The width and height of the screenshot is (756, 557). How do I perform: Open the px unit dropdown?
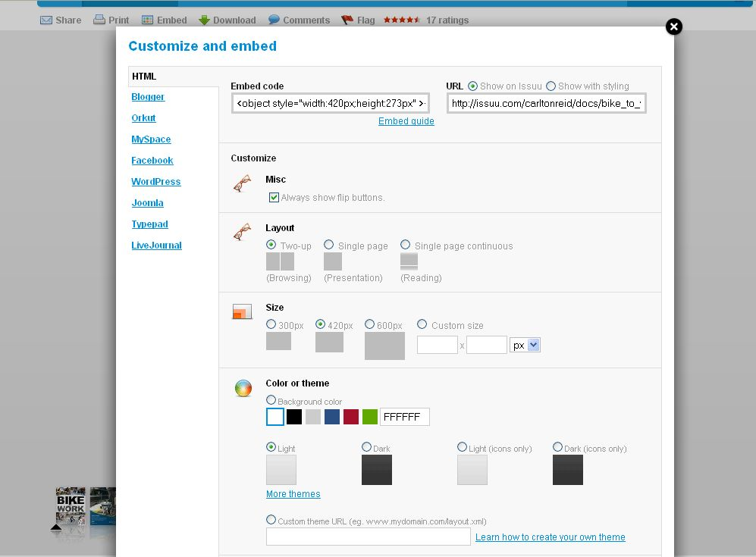525,345
